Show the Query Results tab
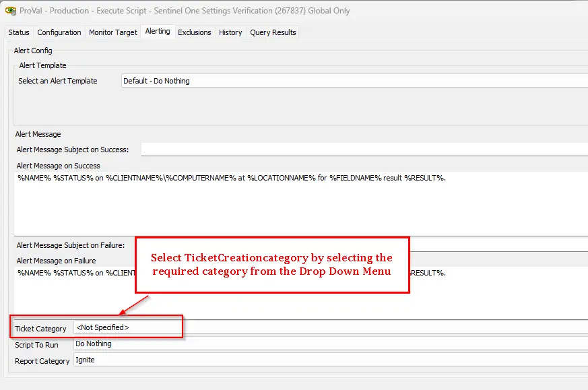588x390 pixels. [273, 32]
